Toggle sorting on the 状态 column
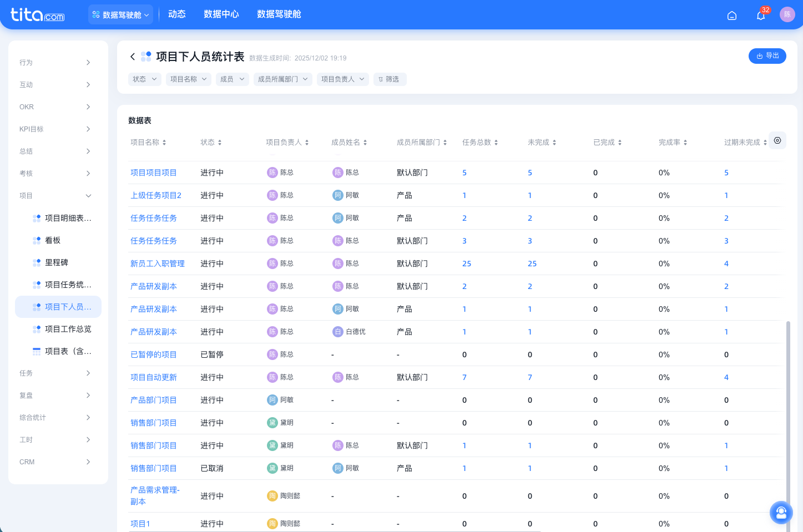Viewport: 803px width, 532px height. (x=221, y=142)
